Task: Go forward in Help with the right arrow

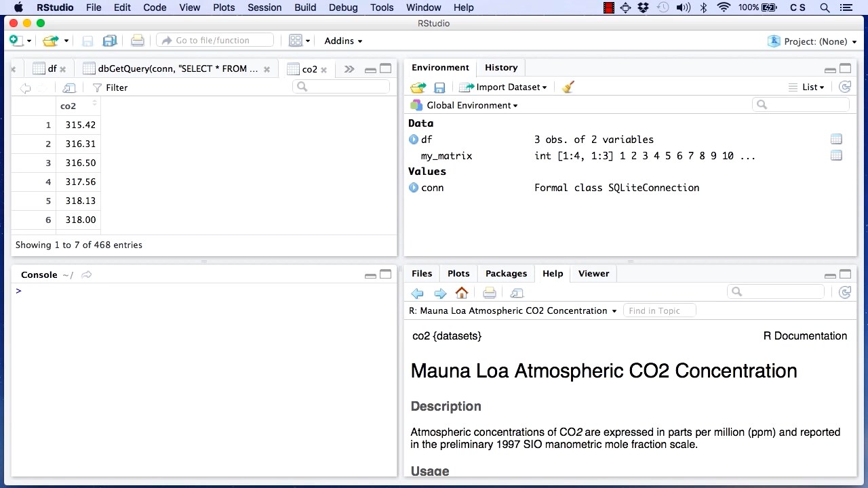Action: [440, 293]
